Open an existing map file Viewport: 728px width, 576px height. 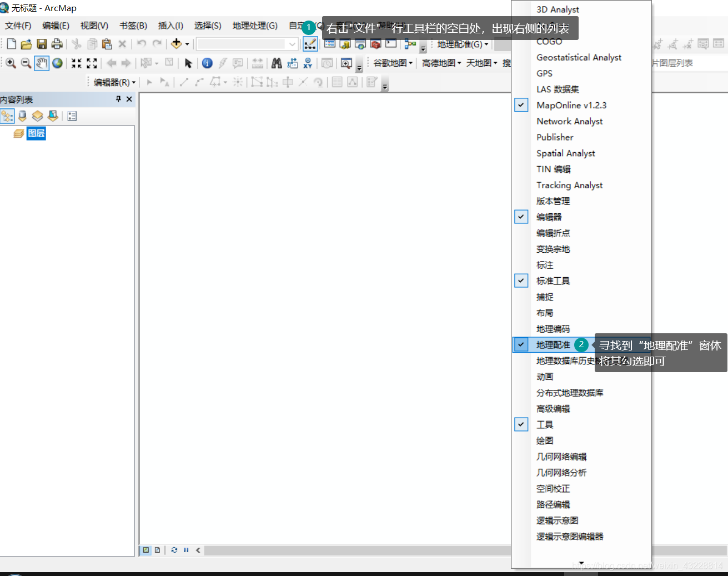click(26, 44)
